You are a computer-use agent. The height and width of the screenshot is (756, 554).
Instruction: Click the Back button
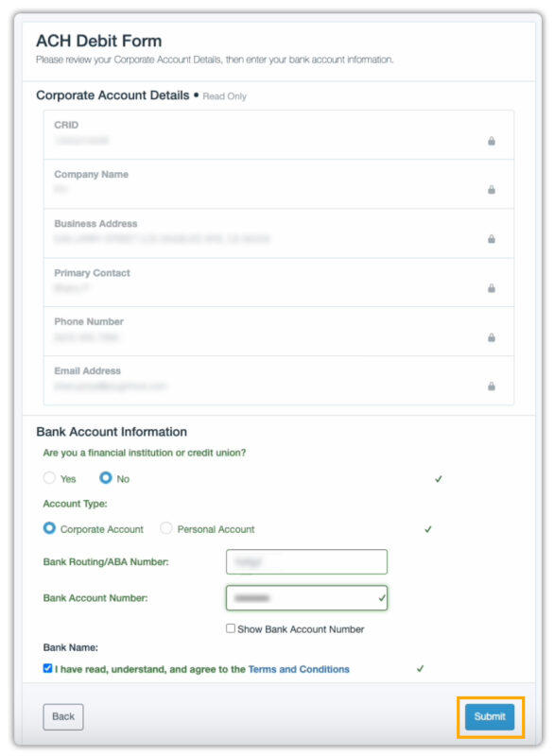(62, 716)
